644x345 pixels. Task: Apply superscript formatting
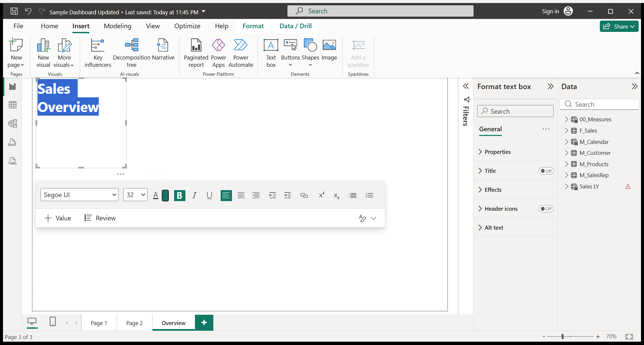pos(321,195)
